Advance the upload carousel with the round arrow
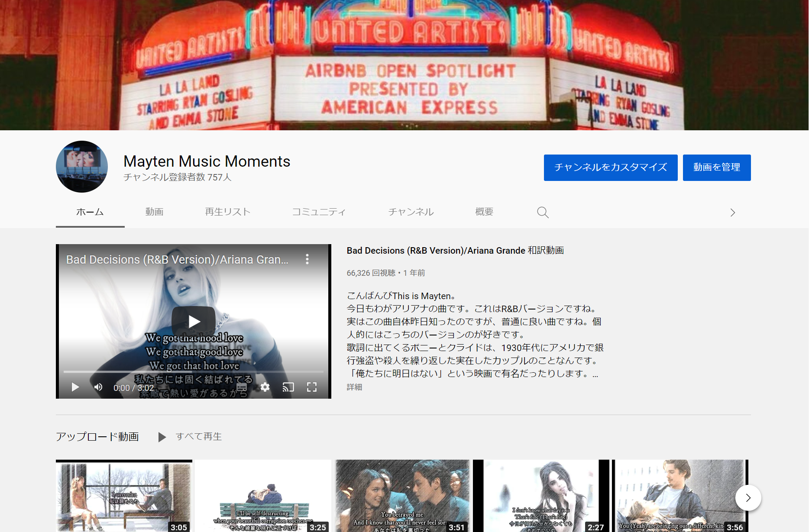 (x=748, y=498)
